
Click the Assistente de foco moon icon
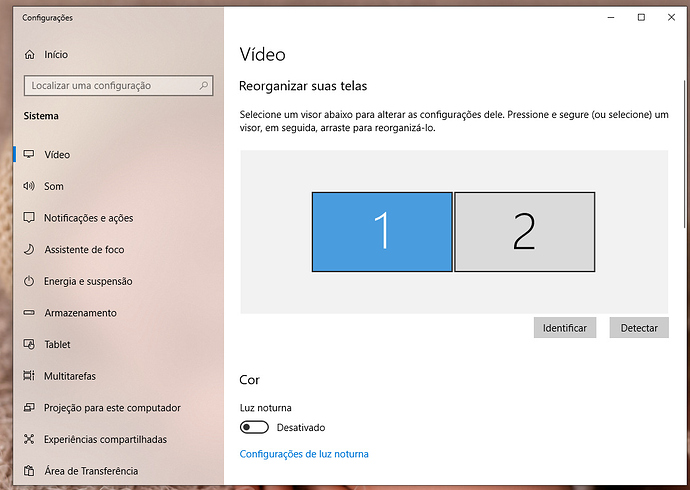pos(29,249)
